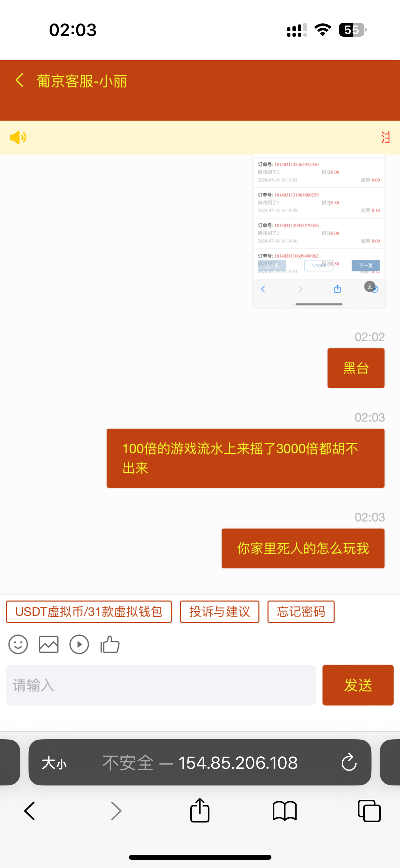This screenshot has width=400, height=868.
Task: Show the open tabs overview icon
Action: pos(369,811)
